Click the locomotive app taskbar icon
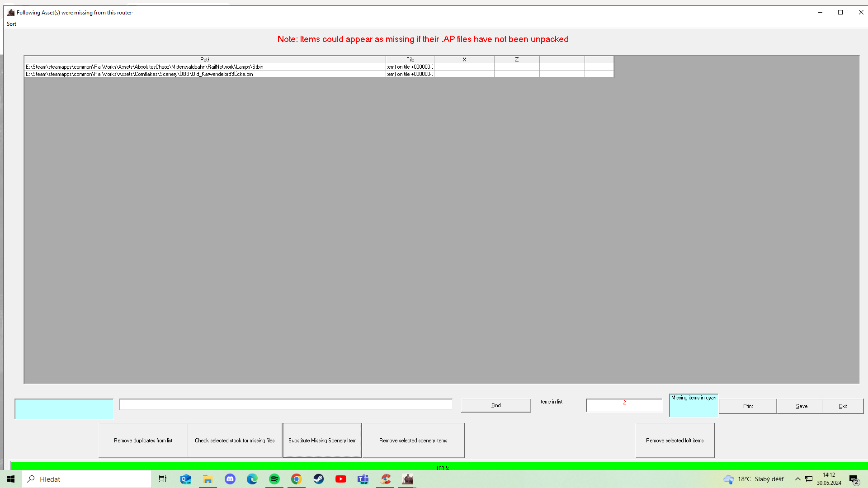The width and height of the screenshot is (868, 488). click(x=408, y=479)
